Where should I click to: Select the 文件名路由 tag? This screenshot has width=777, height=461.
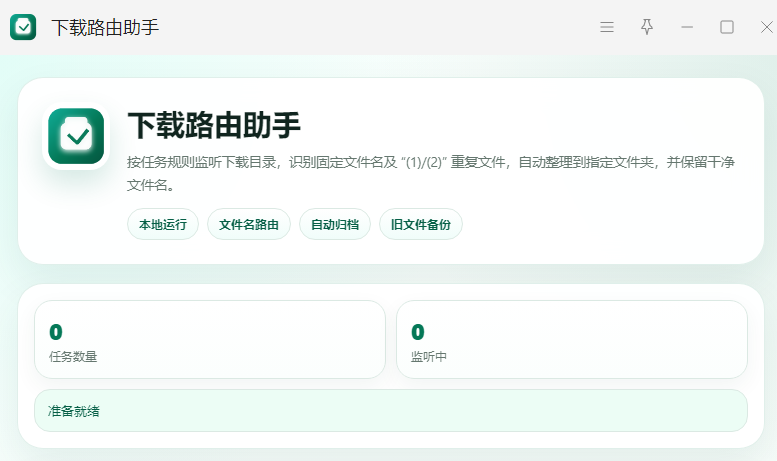tap(249, 225)
